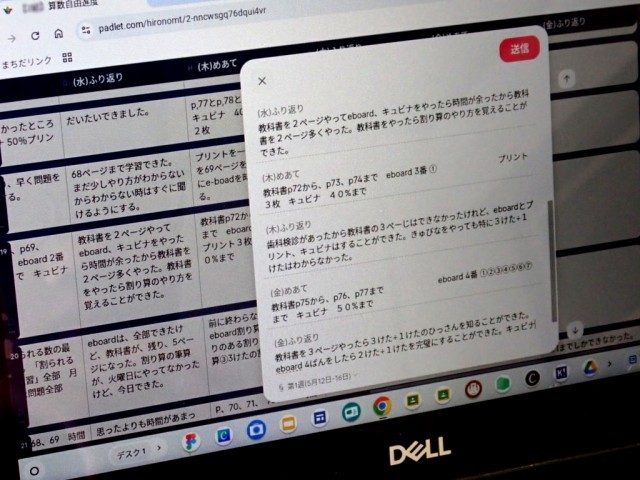View site information icon beside the URL

click(x=86, y=30)
